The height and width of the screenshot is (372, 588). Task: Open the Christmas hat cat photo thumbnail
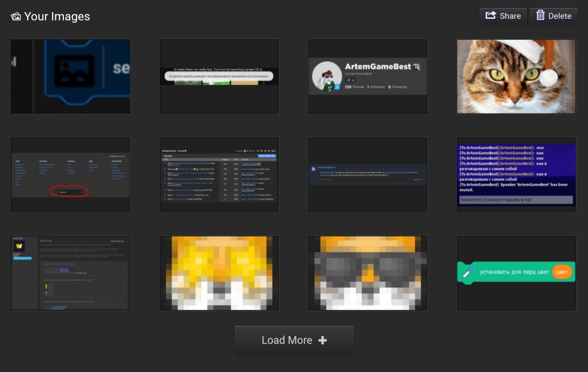pyautogui.click(x=516, y=76)
